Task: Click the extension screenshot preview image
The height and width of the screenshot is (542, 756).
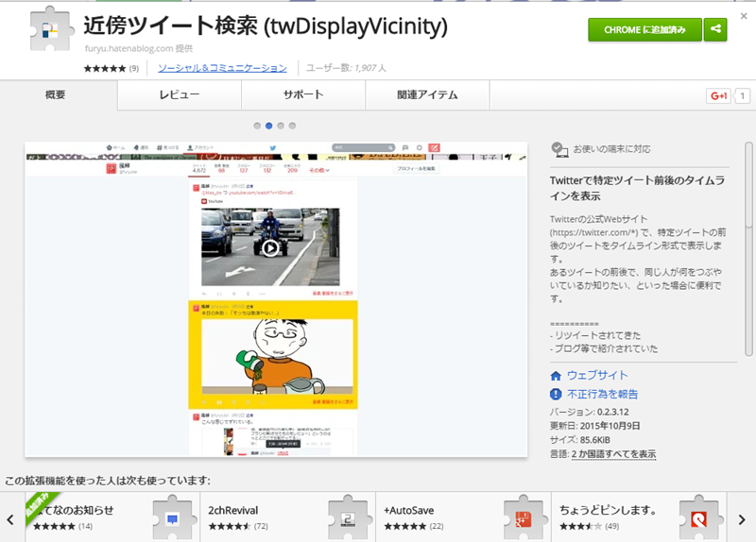Action: coord(276,299)
